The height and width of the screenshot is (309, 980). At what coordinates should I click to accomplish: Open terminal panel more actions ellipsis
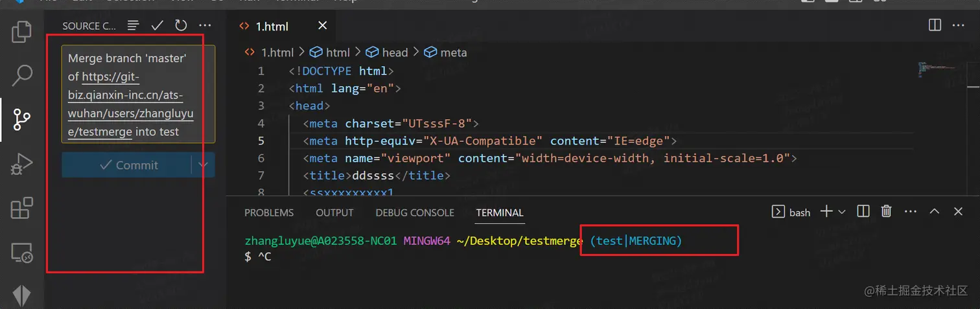911,211
